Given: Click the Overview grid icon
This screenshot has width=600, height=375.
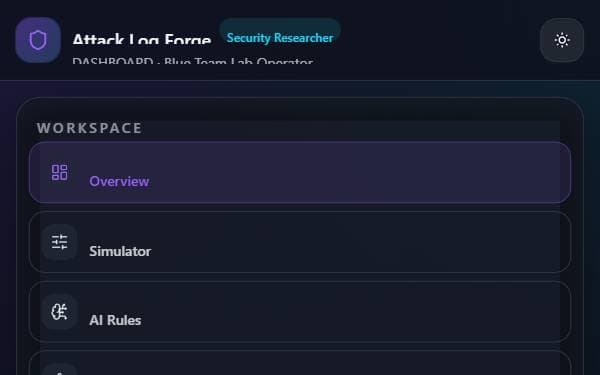Looking at the screenshot, I should point(60,173).
